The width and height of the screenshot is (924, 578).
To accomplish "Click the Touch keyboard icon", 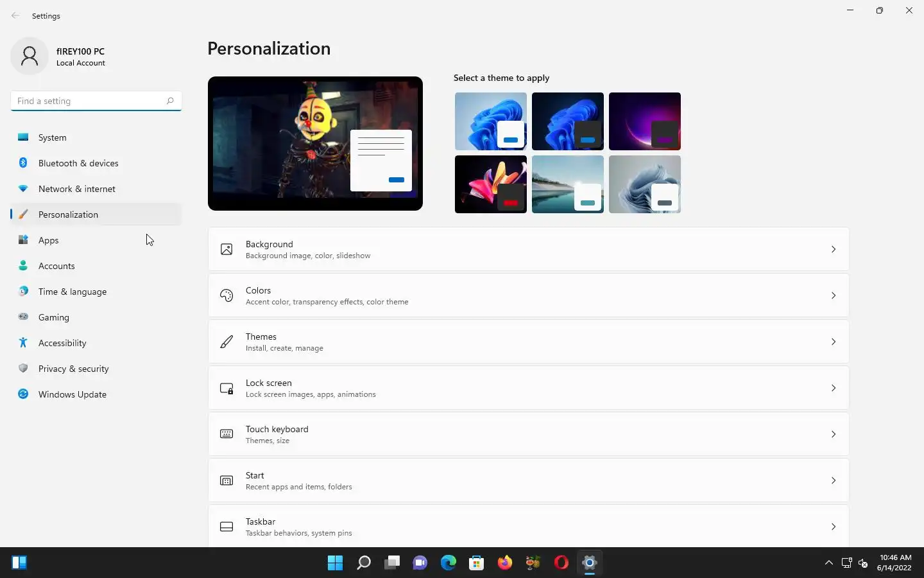I will pyautogui.click(x=227, y=434).
